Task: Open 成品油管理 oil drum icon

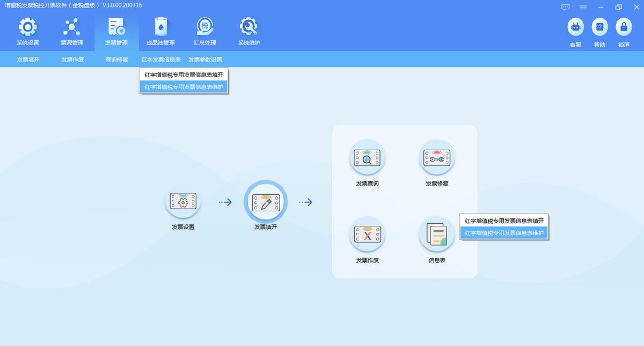Action: 160,27
